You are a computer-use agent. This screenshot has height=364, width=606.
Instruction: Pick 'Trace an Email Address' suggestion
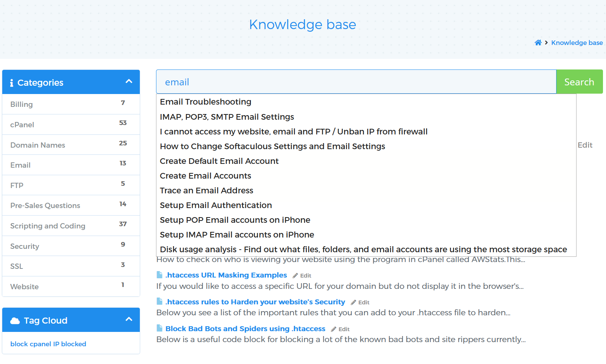206,191
